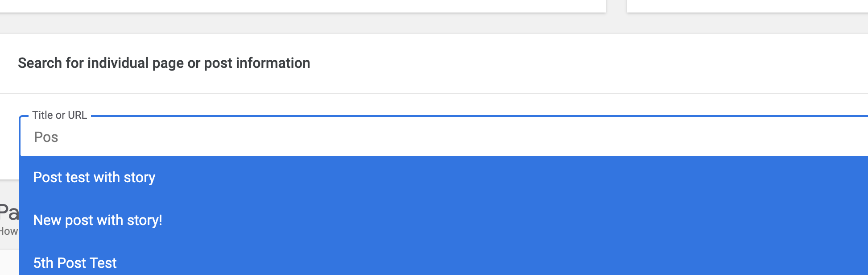Pick '5th Post Test' from the suggestion list
This screenshot has height=275, width=868.
click(74, 263)
